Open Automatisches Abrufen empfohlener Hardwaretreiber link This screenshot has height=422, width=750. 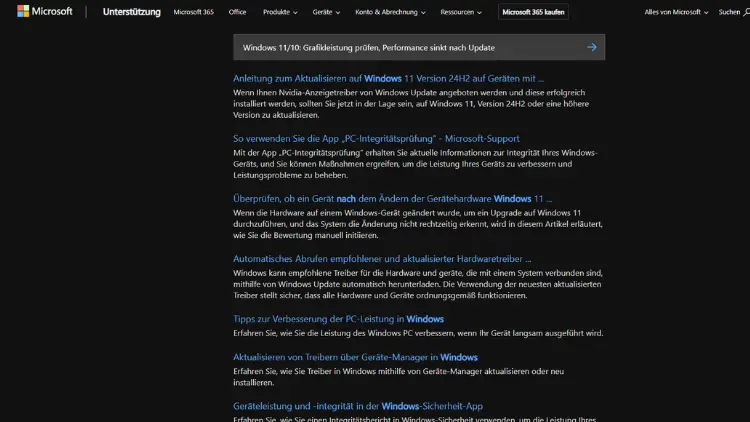382,259
